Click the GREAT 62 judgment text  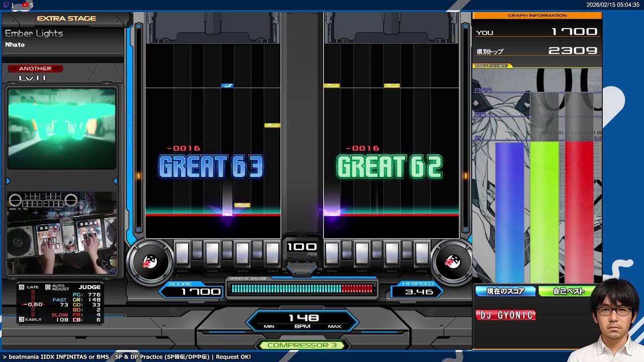click(x=390, y=167)
